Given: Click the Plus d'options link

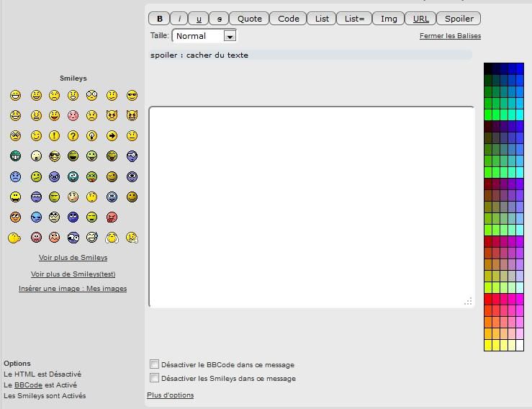Looking at the screenshot, I should tap(171, 395).
